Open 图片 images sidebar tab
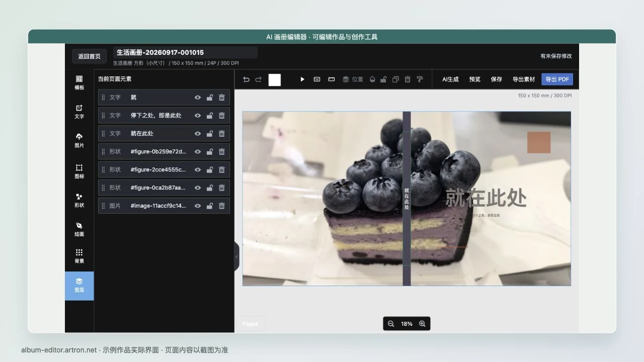 [x=79, y=141]
